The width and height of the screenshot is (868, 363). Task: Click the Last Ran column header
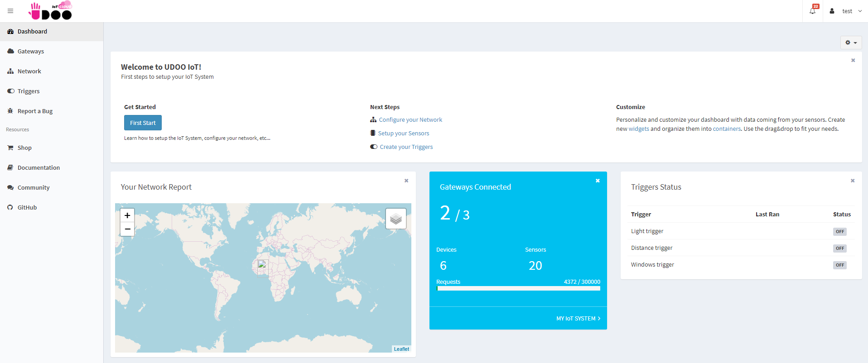coord(767,214)
